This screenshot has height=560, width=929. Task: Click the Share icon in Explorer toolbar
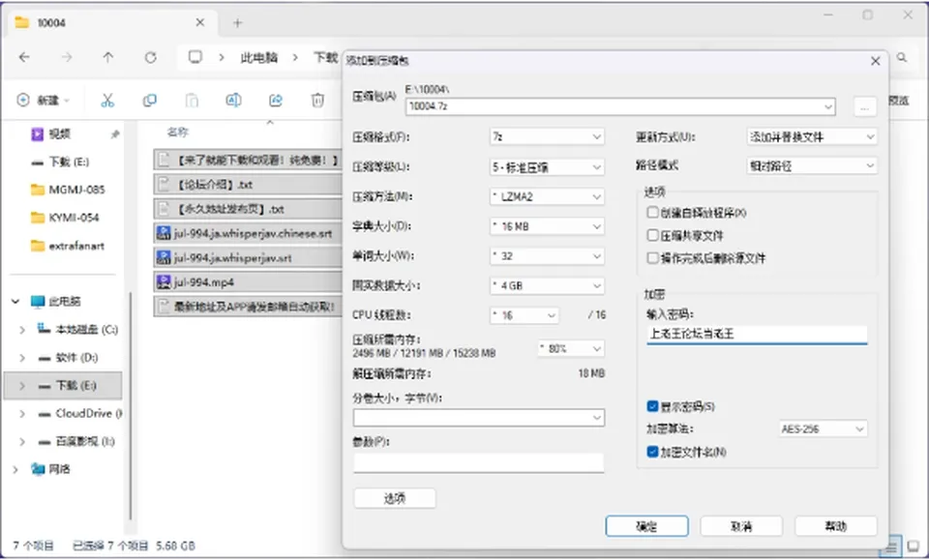(276, 100)
